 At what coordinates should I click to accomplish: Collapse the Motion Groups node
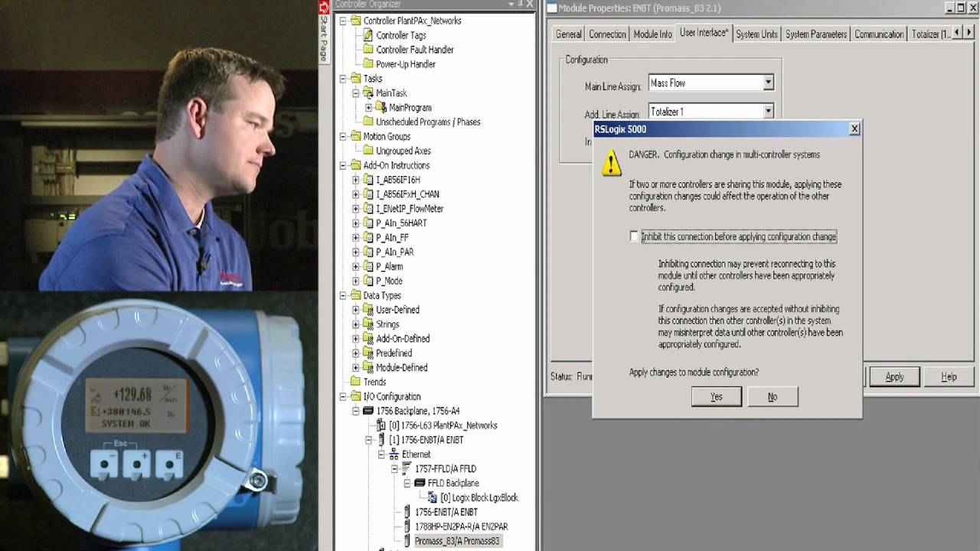point(343,136)
